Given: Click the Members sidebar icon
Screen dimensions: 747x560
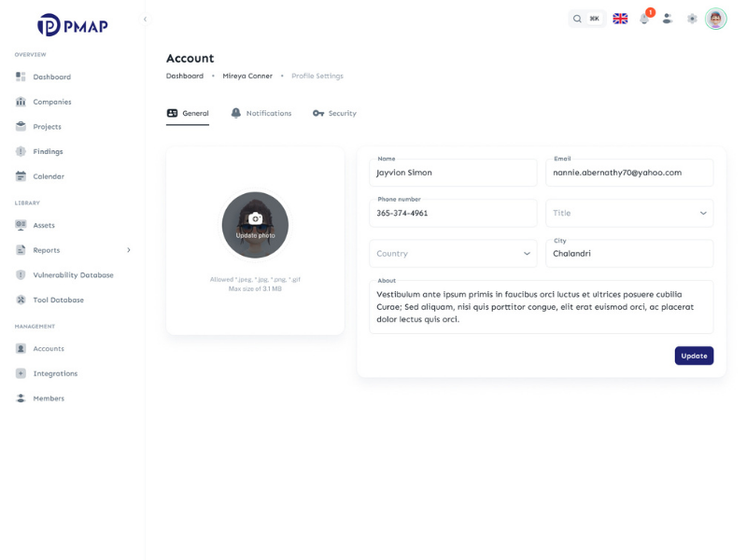Looking at the screenshot, I should click(21, 399).
